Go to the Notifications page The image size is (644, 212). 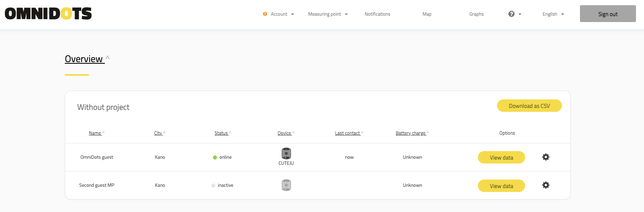point(377,14)
